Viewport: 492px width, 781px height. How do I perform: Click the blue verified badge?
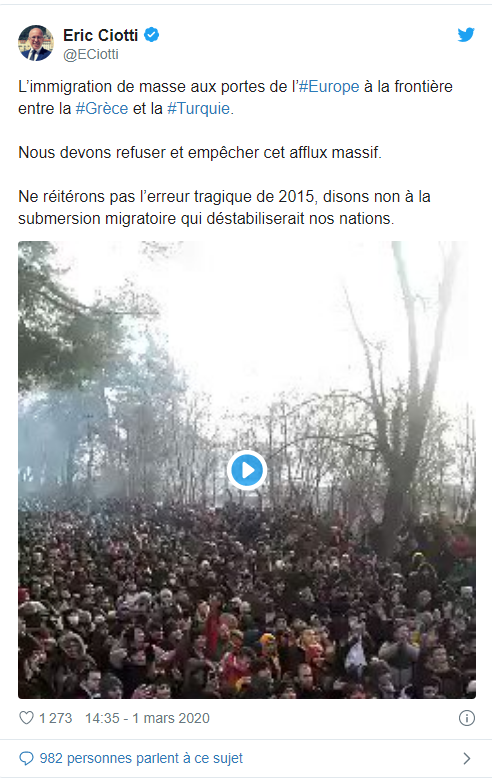coord(152,35)
